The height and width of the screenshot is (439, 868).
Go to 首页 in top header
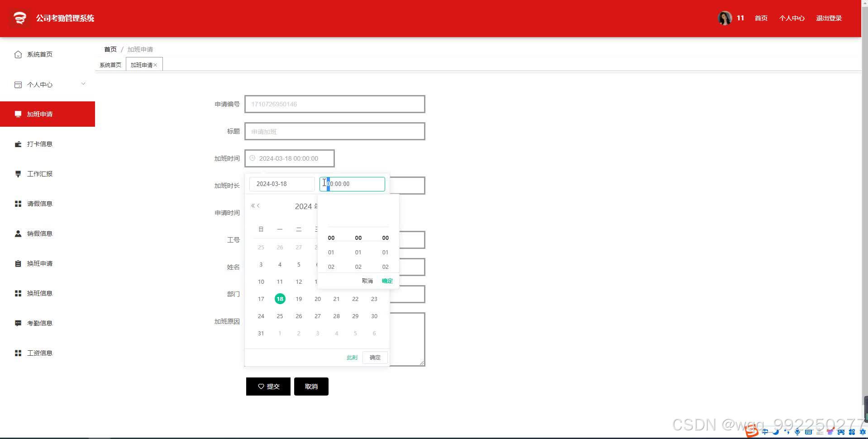pyautogui.click(x=761, y=18)
